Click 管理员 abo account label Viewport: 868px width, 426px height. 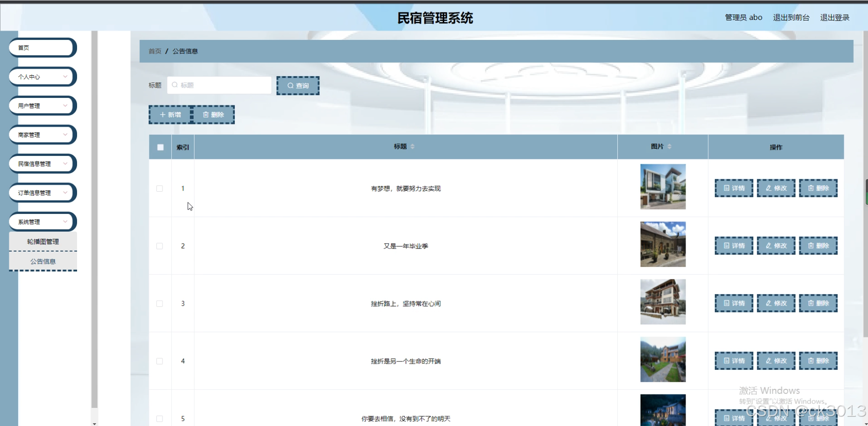tap(744, 17)
